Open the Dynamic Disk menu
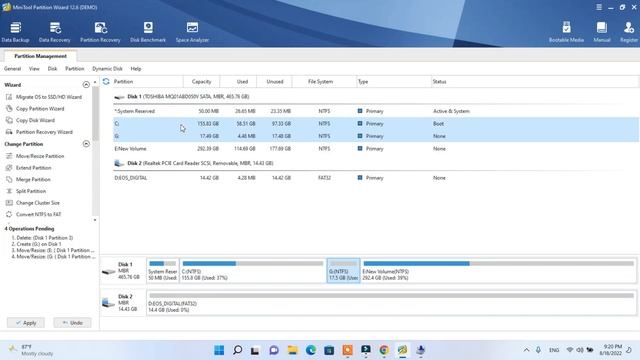Viewport: 640px width, 360px height. [107, 69]
